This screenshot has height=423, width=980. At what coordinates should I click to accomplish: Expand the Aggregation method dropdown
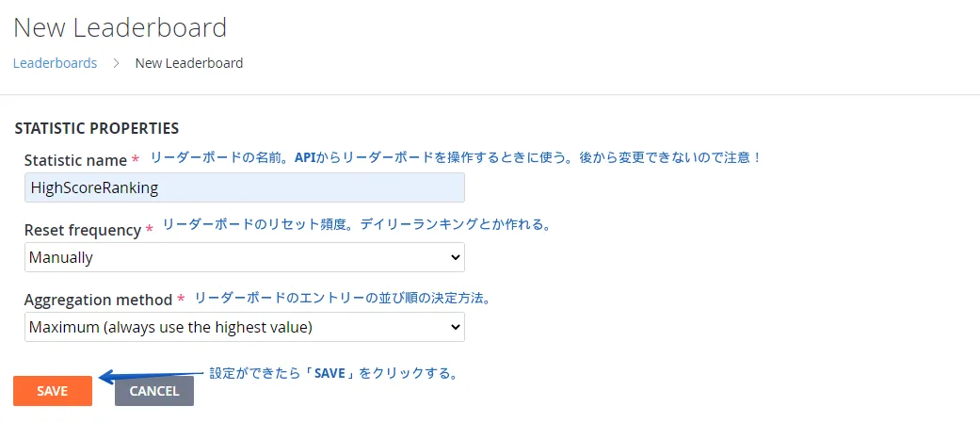(244, 327)
